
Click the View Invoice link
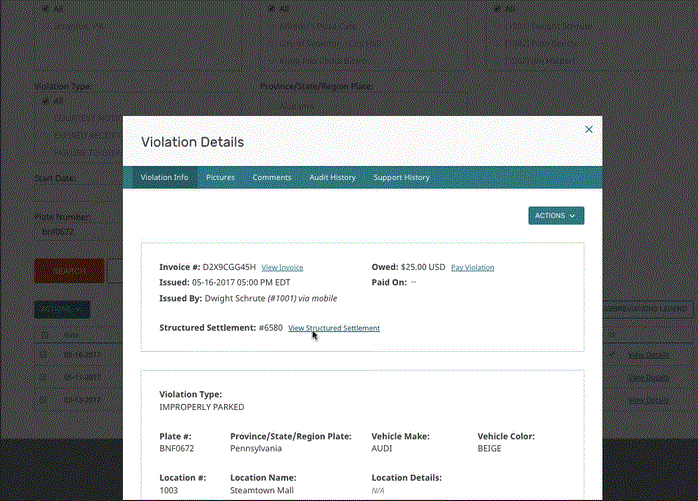pos(282,268)
